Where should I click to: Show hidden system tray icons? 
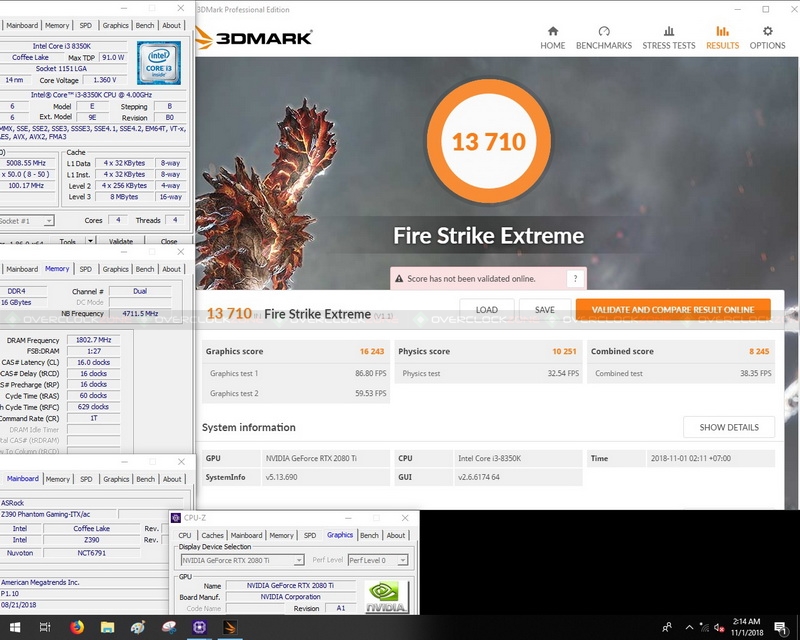tap(689, 627)
